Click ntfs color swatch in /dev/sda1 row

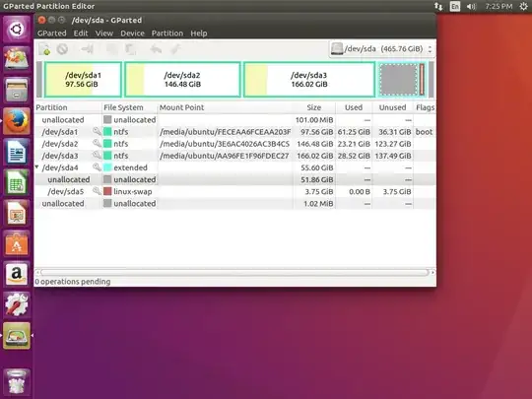click(107, 132)
